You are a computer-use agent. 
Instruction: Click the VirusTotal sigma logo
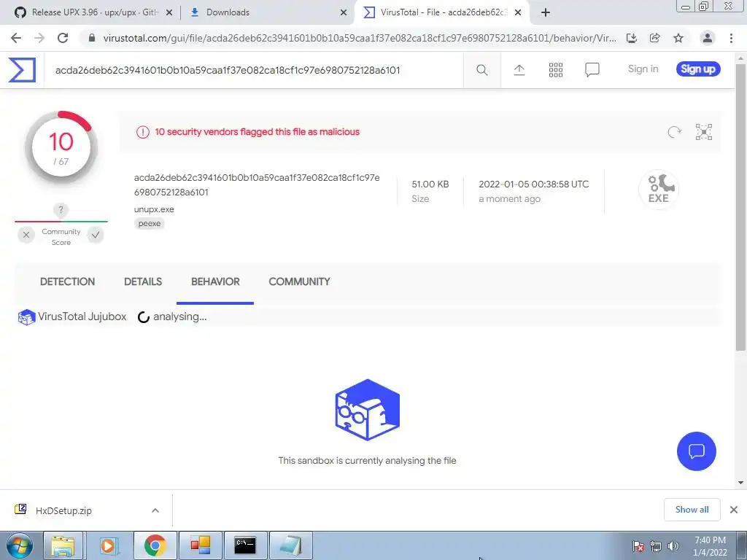coord(22,70)
